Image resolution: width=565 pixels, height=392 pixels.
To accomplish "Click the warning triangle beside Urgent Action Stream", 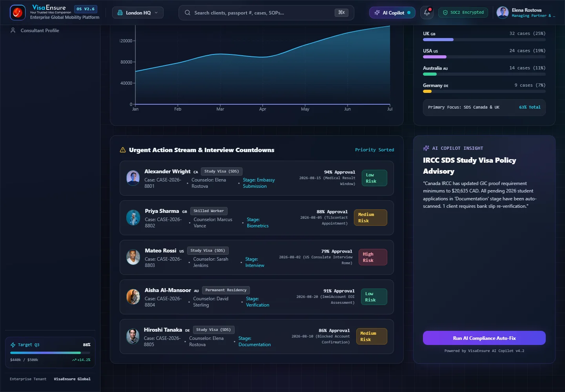I will point(123,150).
